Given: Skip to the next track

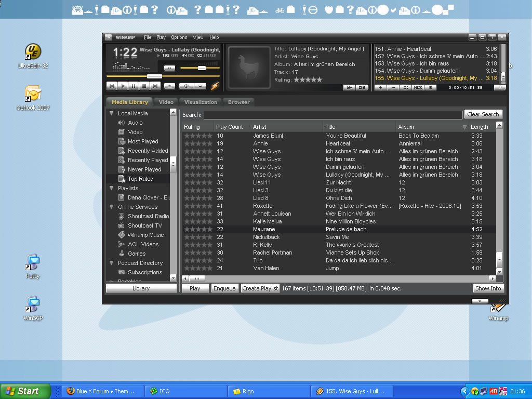Looking at the screenshot, I should pos(155,86).
